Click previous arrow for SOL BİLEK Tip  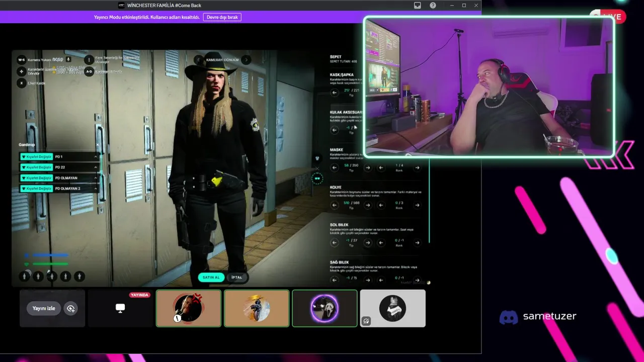334,243
